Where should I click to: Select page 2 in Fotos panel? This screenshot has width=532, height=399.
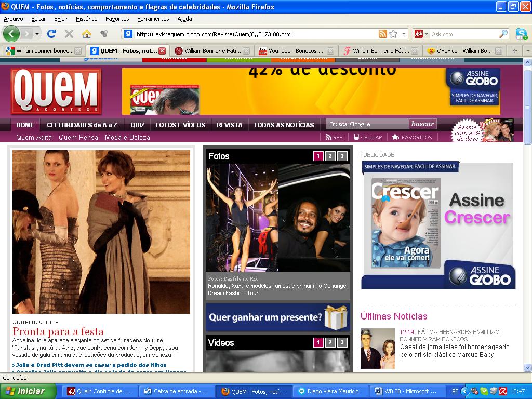click(330, 156)
